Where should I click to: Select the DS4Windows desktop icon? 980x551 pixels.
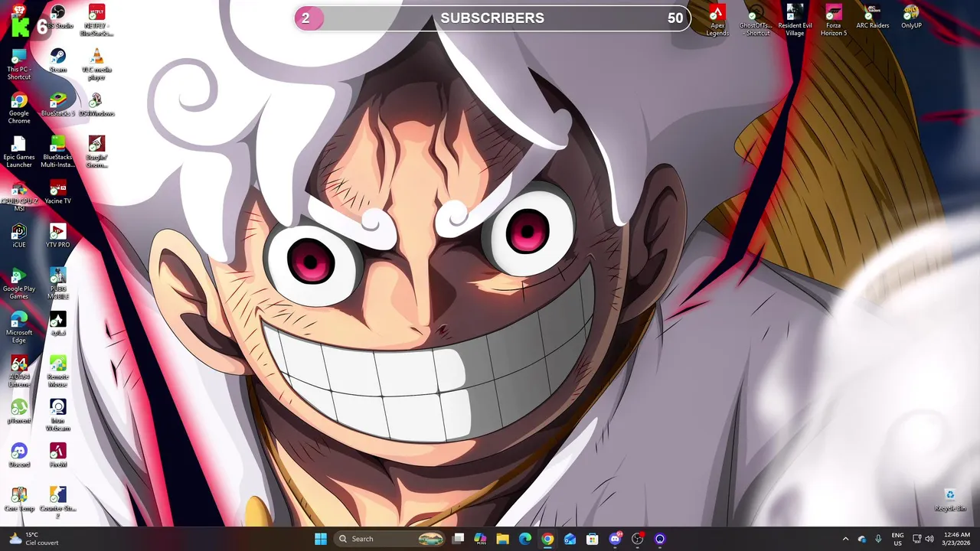point(96,105)
